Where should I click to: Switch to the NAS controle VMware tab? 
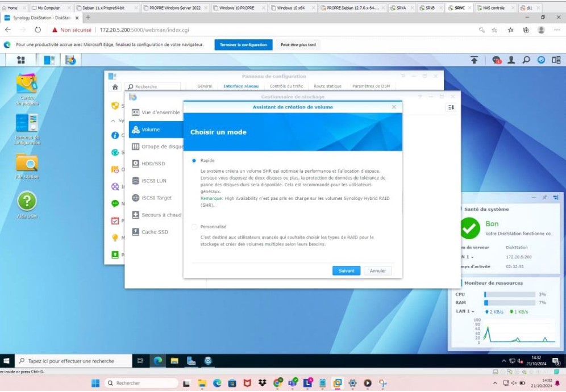[x=493, y=7]
